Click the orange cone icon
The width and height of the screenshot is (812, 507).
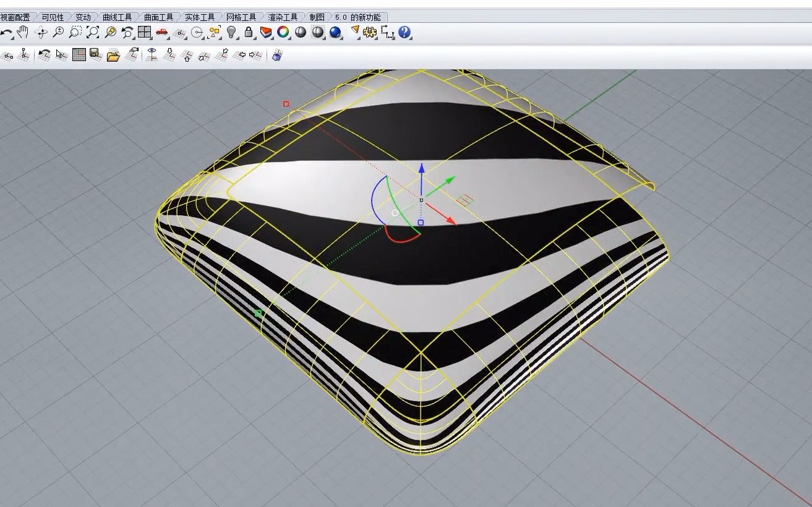(x=355, y=31)
